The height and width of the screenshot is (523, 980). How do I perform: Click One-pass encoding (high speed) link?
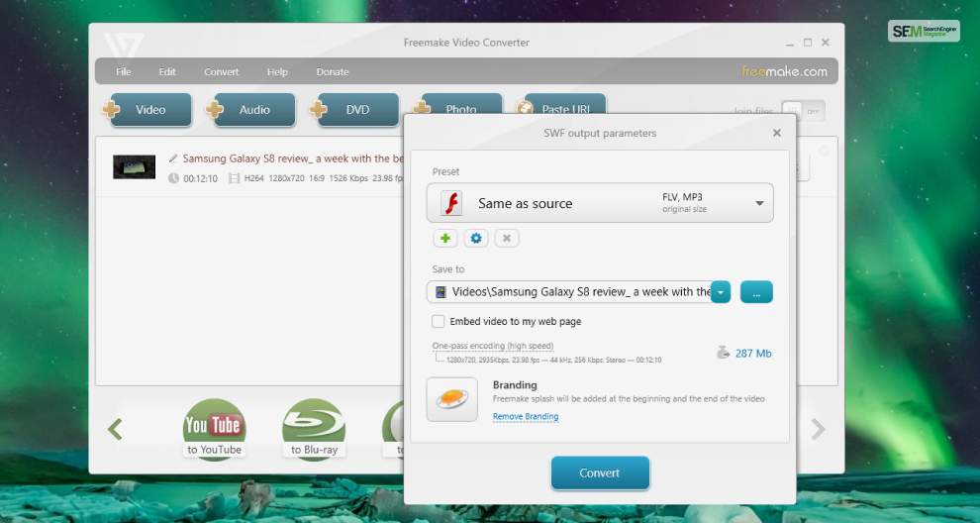tap(493, 346)
